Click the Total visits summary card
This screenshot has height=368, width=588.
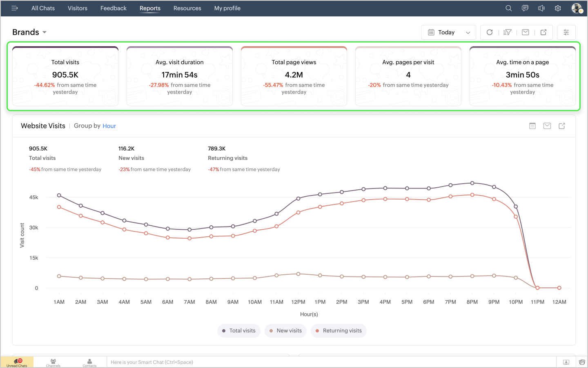[65, 76]
